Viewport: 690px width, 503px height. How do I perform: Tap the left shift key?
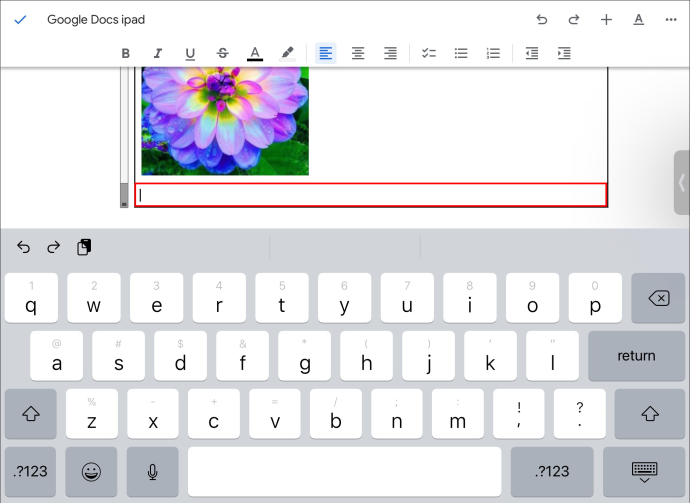[31, 414]
